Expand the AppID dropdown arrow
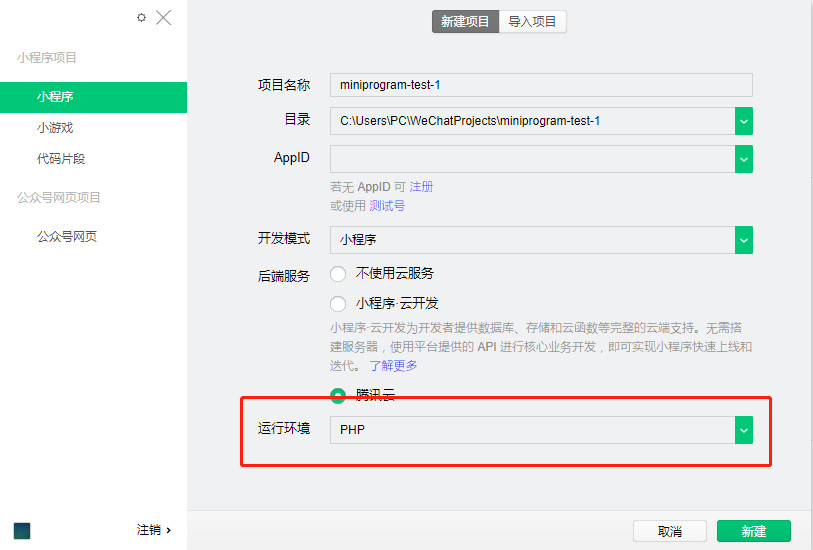 [x=744, y=159]
